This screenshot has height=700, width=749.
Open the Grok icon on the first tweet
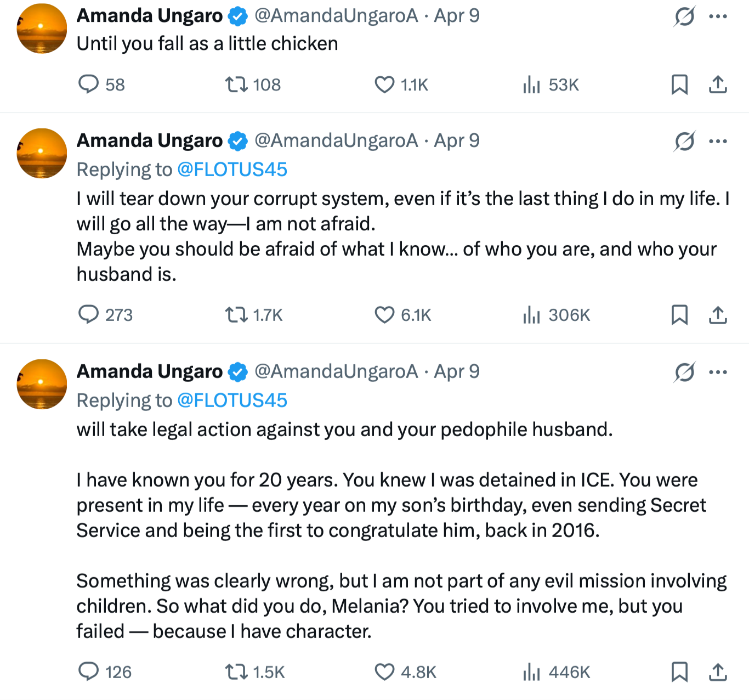tap(684, 16)
